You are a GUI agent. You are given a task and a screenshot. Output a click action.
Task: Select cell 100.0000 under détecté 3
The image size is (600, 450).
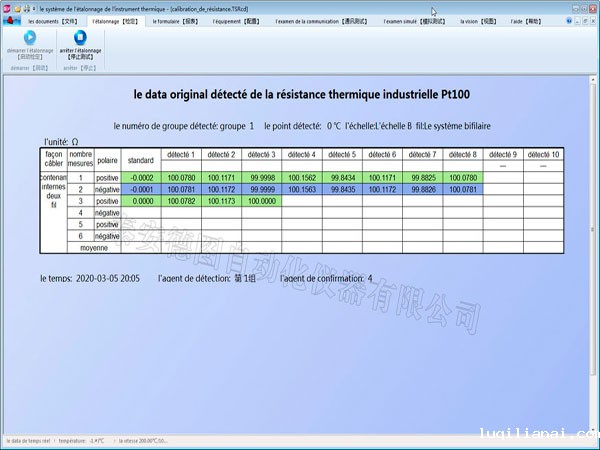point(261,201)
